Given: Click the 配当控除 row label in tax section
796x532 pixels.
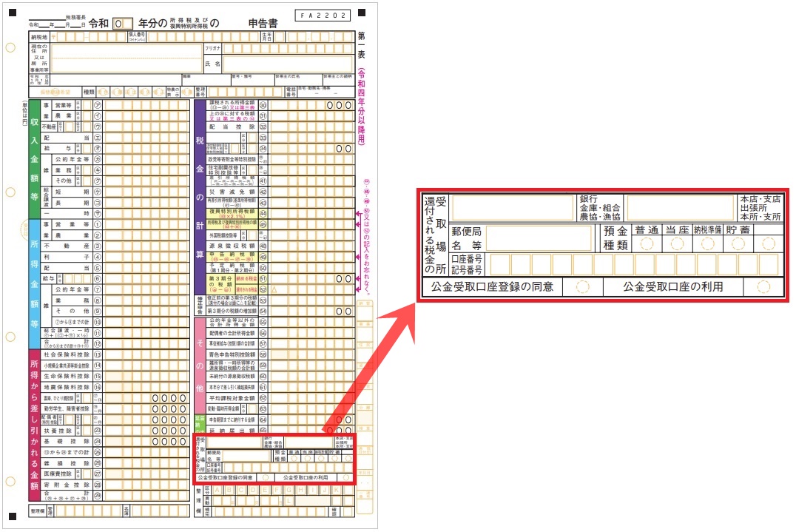Looking at the screenshot, I should 232,127.
